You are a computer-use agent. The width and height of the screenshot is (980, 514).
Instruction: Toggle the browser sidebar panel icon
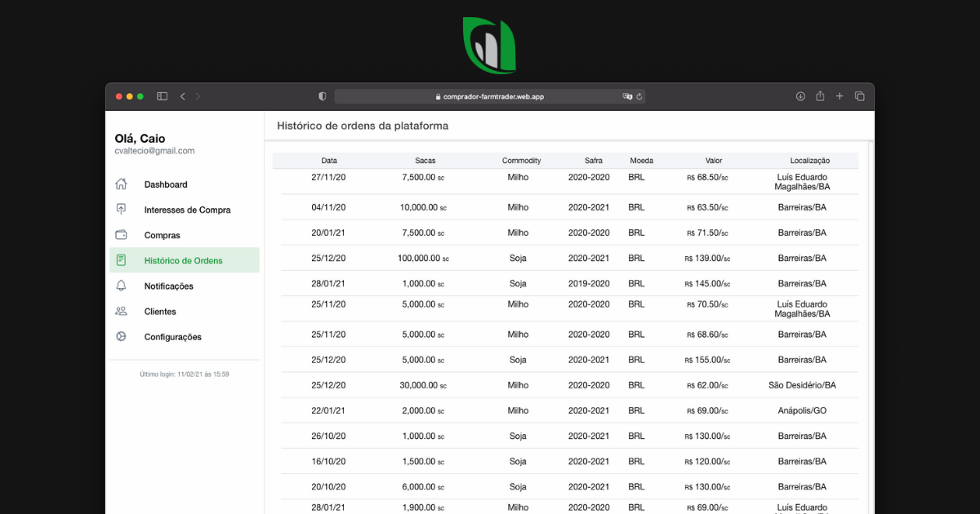(x=162, y=95)
